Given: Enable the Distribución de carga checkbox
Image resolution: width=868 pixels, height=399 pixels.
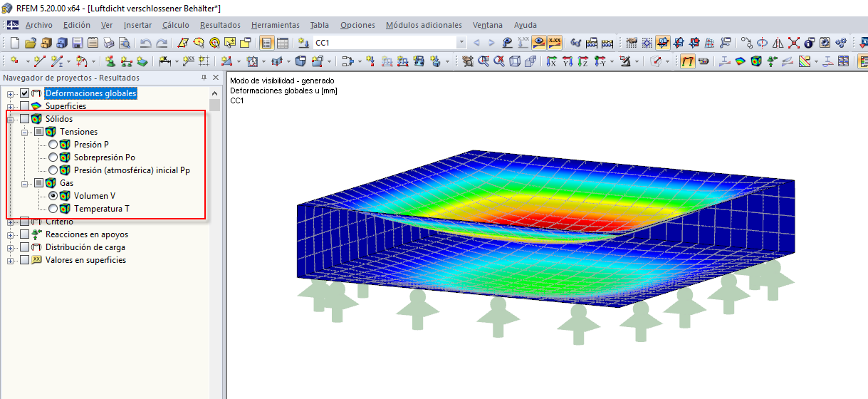Looking at the screenshot, I should click(x=25, y=247).
